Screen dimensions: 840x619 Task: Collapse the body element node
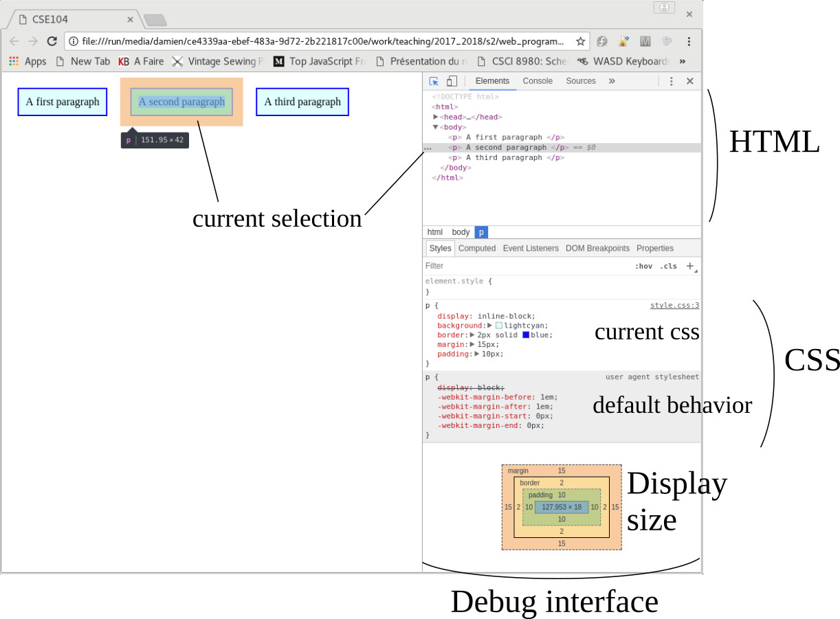pyautogui.click(x=436, y=127)
